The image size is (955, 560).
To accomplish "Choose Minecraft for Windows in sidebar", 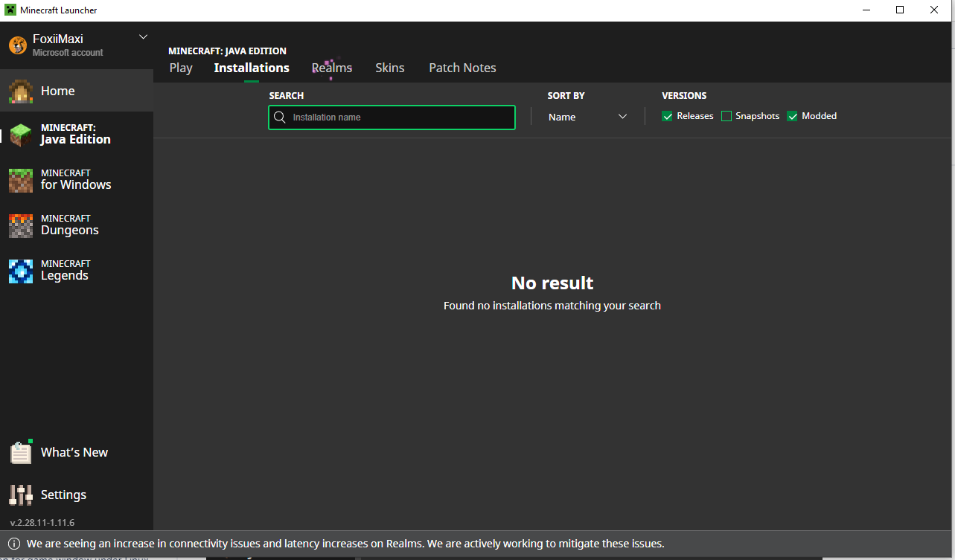I will (76, 180).
